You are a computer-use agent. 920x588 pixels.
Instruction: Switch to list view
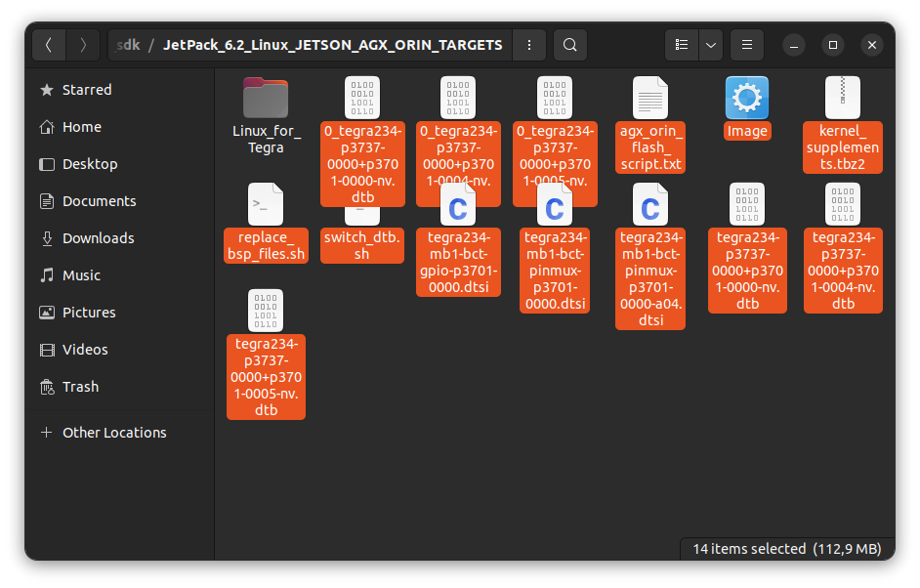tap(681, 45)
